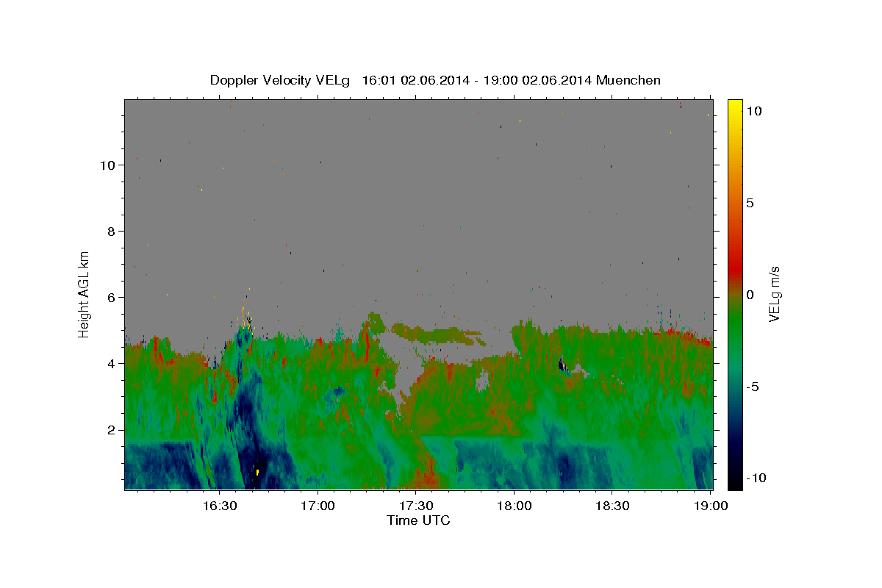882x588 pixels.
Task: Click the black bottom of the colorbar
Action: pyautogui.click(x=734, y=482)
